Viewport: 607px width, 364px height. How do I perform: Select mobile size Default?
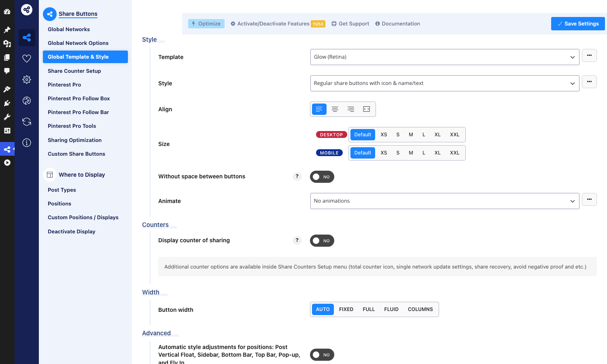pyautogui.click(x=363, y=153)
